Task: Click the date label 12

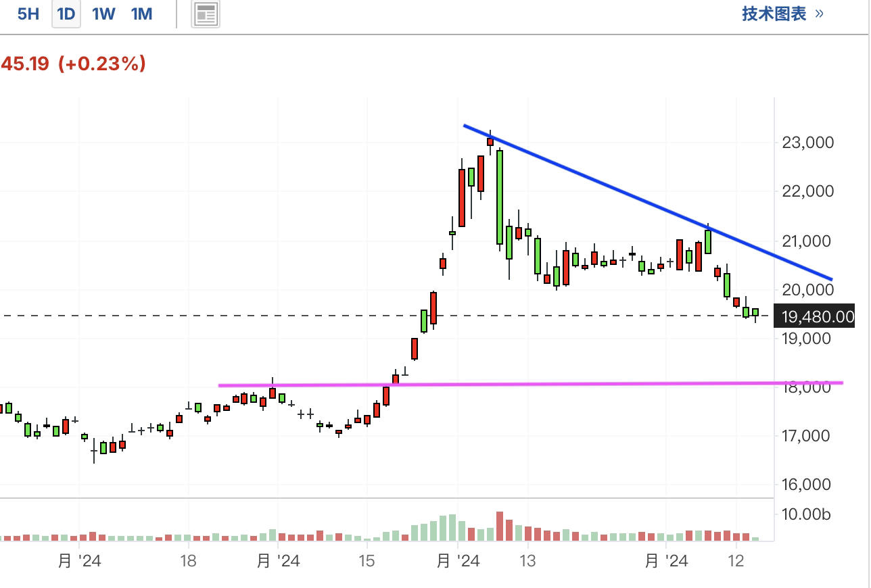Action: click(x=736, y=561)
